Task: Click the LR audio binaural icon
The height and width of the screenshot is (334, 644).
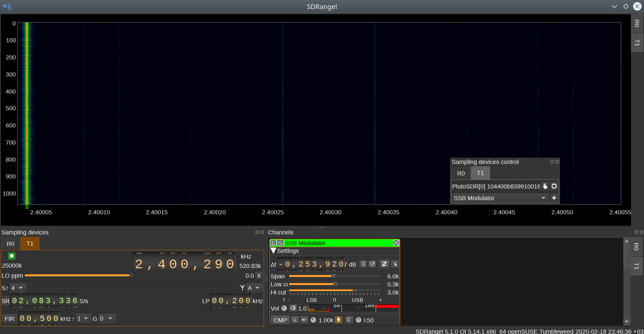Action: [x=372, y=264]
